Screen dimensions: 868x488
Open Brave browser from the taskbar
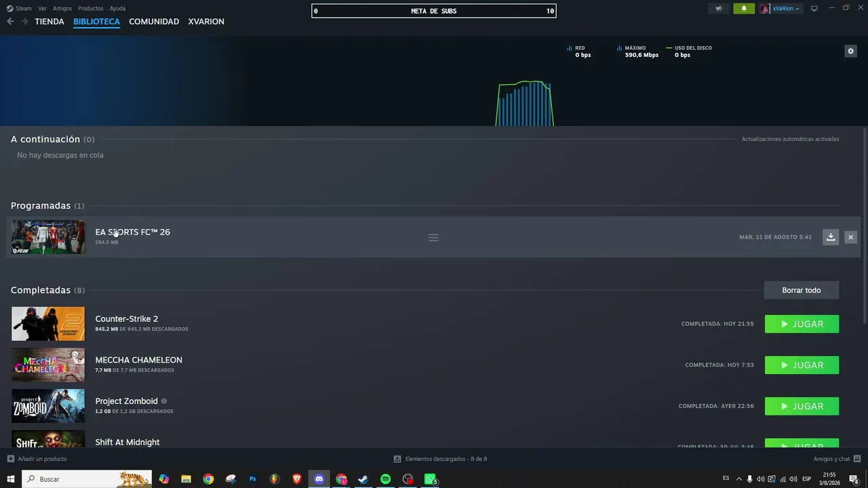296,479
